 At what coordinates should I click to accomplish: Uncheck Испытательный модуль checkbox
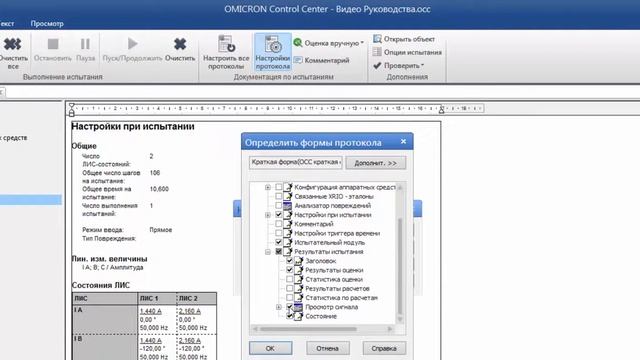pyautogui.click(x=279, y=242)
